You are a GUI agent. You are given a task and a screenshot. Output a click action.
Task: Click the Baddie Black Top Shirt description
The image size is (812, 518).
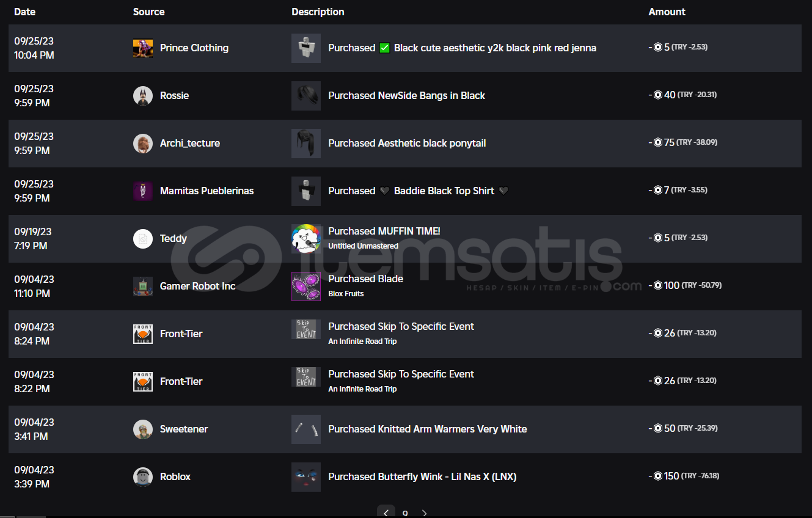[419, 191]
